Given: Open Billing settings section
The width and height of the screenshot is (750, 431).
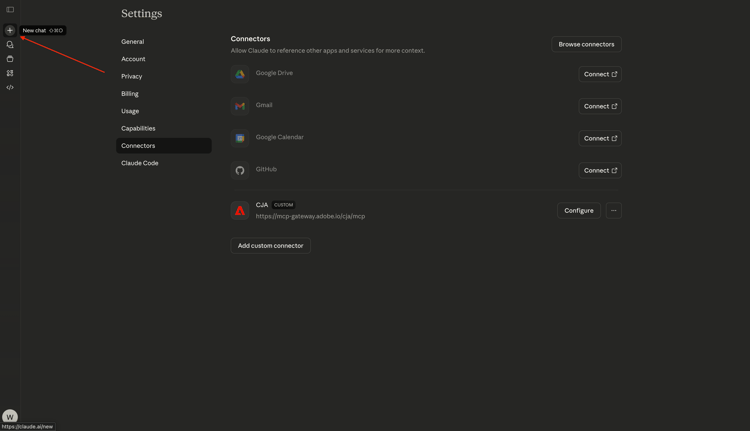Looking at the screenshot, I should click(x=130, y=94).
